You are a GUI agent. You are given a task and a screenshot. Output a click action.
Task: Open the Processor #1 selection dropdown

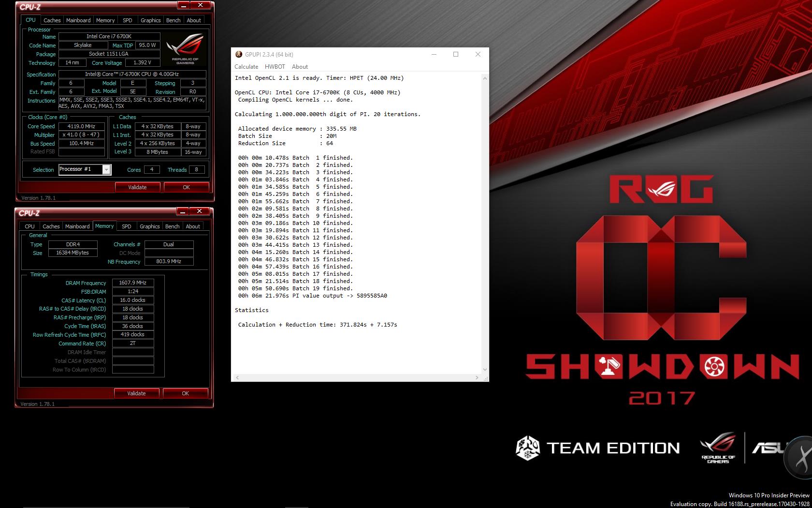coord(106,169)
